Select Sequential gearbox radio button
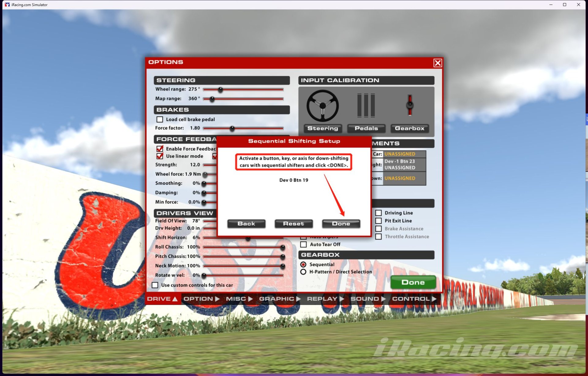The width and height of the screenshot is (588, 376). point(303,264)
